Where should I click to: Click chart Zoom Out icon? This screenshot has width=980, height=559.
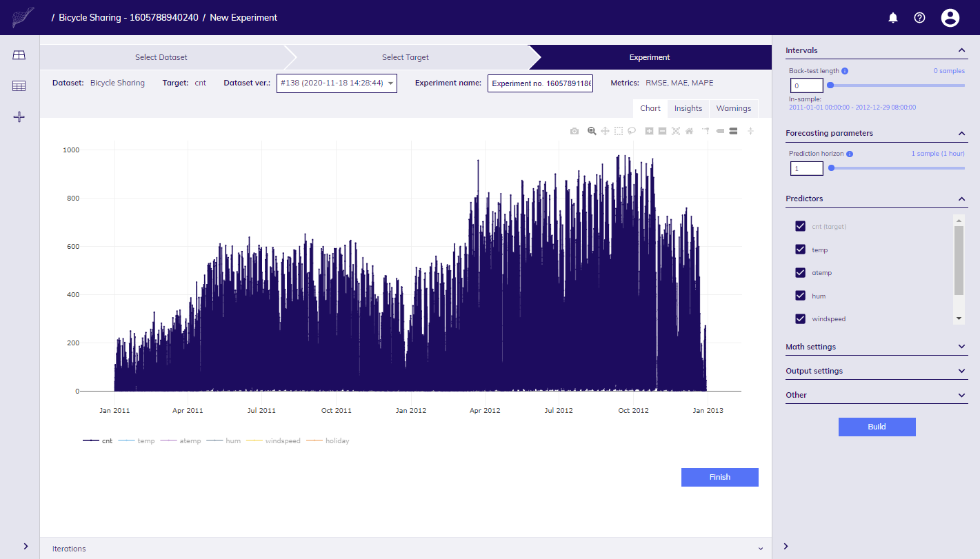662,131
